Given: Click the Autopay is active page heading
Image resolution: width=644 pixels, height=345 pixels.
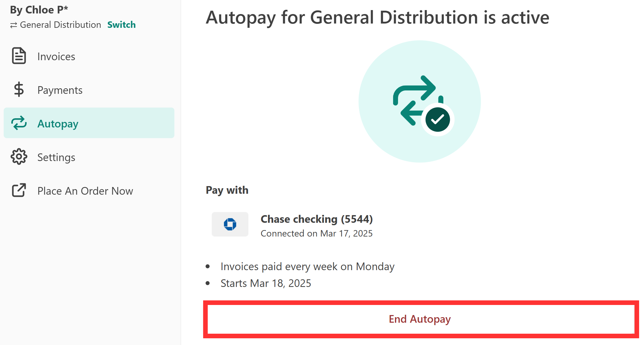Looking at the screenshot, I should pyautogui.click(x=378, y=17).
